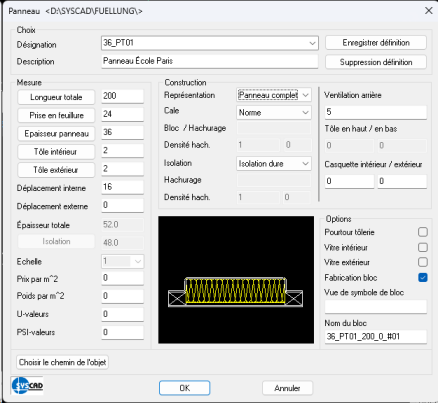The width and height of the screenshot is (438, 403).
Task: Select the Prise en feuillure button
Action: [x=56, y=115]
